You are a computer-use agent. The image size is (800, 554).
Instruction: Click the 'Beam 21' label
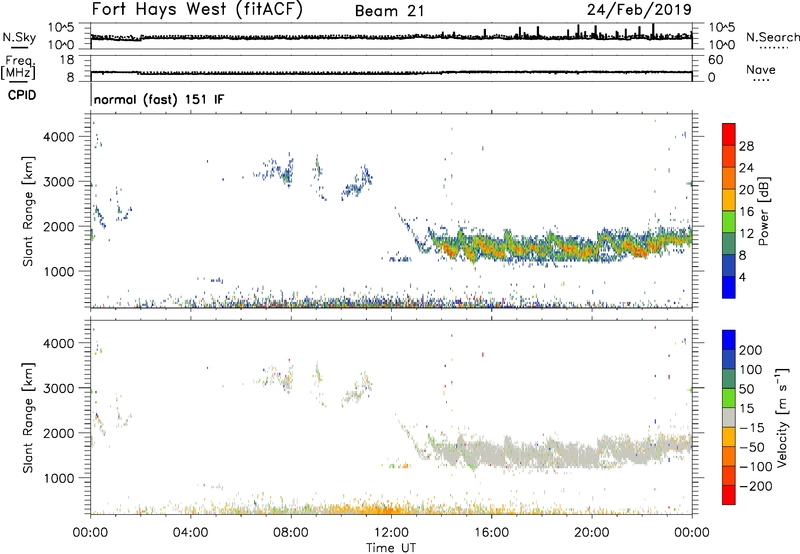point(390,11)
